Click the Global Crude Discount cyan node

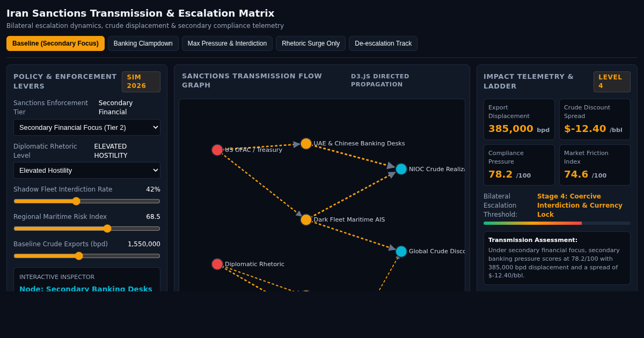(x=401, y=251)
